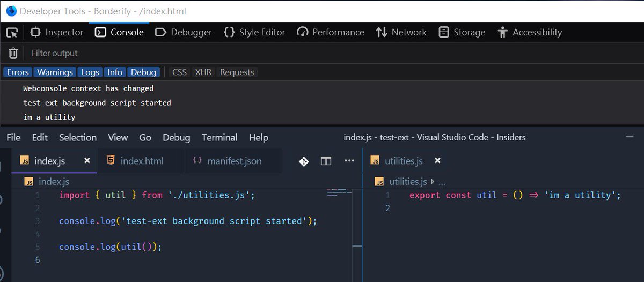Viewport: 644px width, 282px height.
Task: Open the Style Editor panel
Action: point(254,32)
